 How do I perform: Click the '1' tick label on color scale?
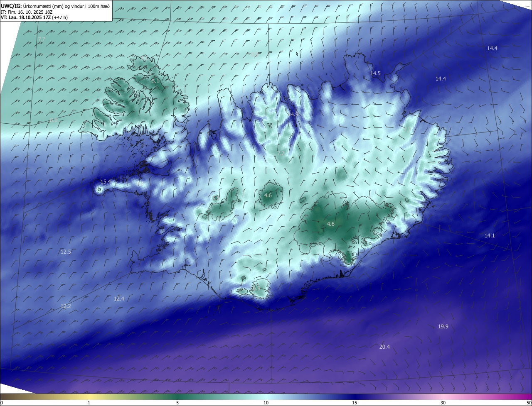[89, 403]
